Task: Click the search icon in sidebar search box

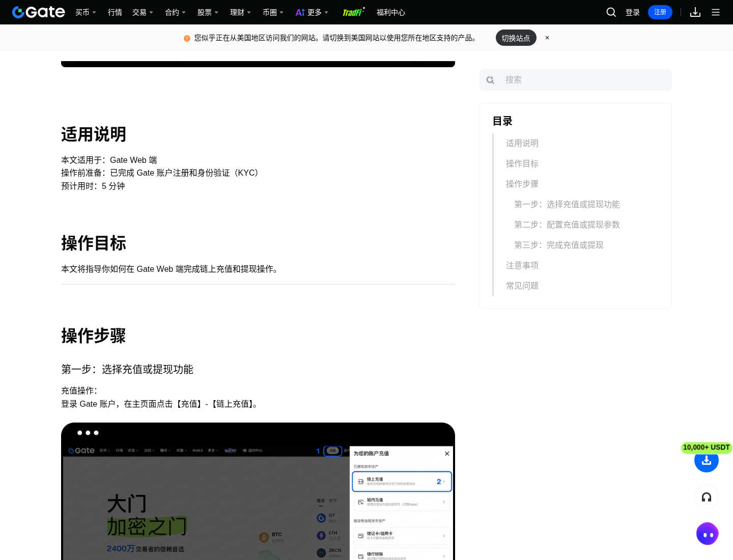Action: coord(490,80)
